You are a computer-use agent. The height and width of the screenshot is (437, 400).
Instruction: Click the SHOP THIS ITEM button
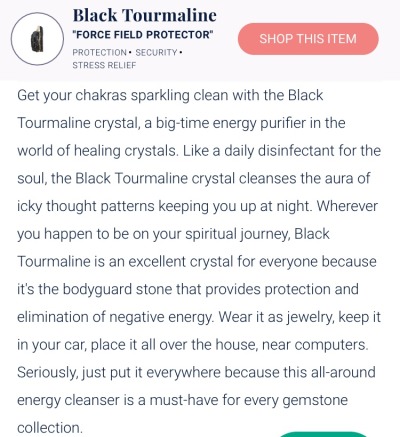[308, 39]
